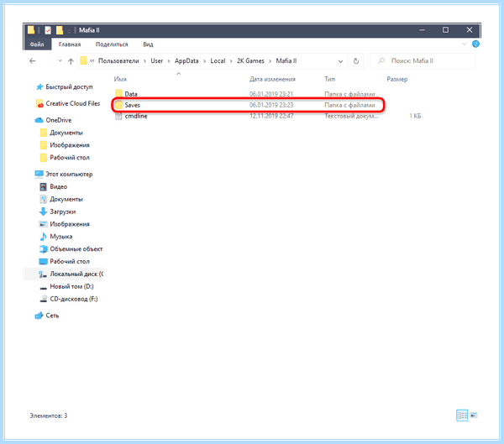Open Объемные объекты in sidebar
The width and height of the screenshot is (504, 444).
(76, 249)
